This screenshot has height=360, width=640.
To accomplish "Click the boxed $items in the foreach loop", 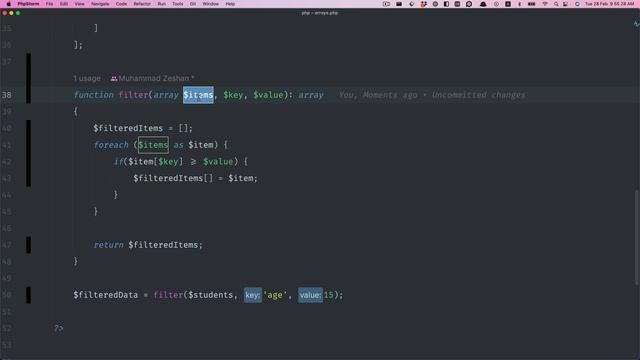I will tap(153, 145).
